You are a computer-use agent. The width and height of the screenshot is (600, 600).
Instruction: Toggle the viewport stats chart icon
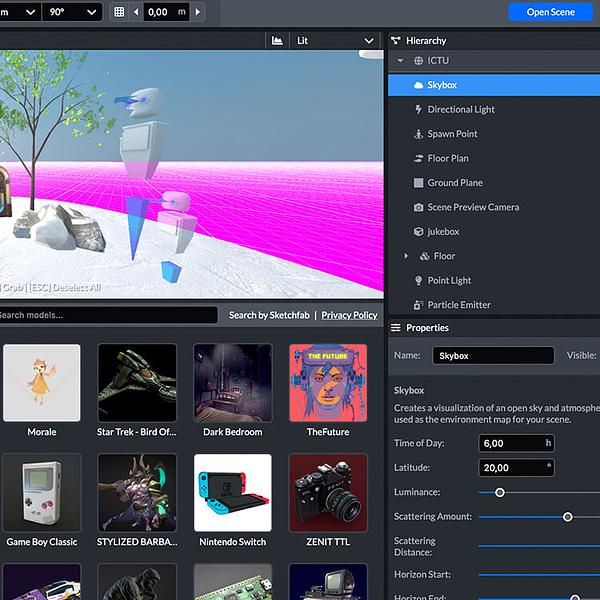coord(277,41)
